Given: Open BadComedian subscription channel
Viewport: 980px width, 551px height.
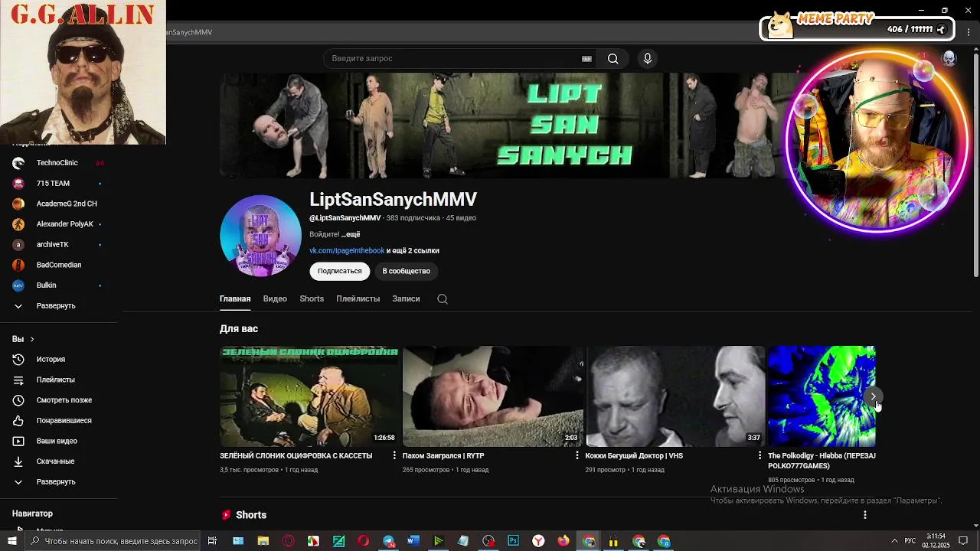Looking at the screenshot, I should (60, 265).
